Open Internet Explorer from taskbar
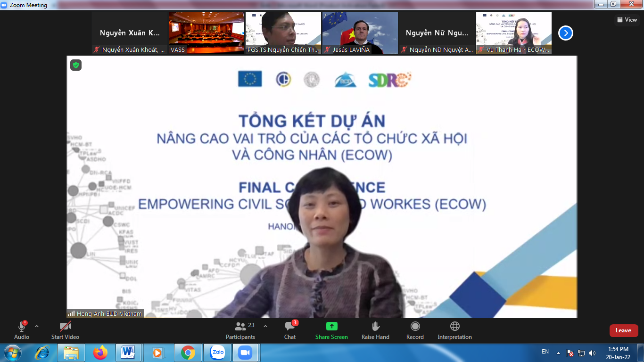This screenshot has height=362, width=644. coord(42,353)
